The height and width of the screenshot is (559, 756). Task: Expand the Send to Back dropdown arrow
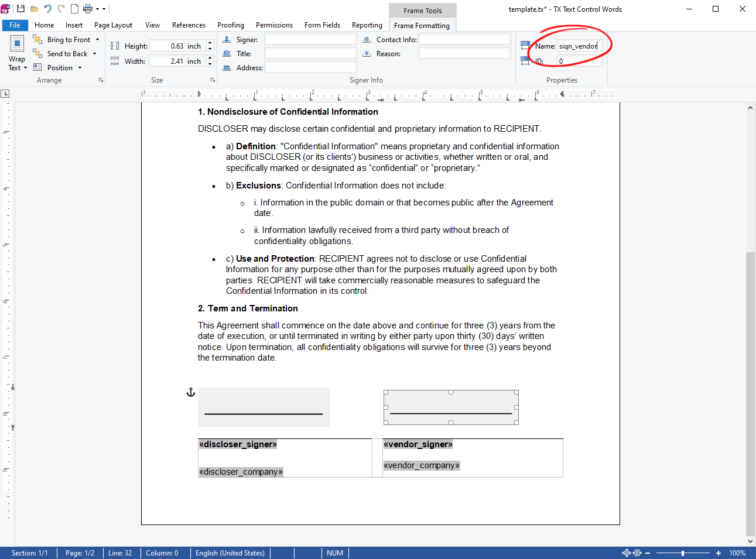pos(94,54)
